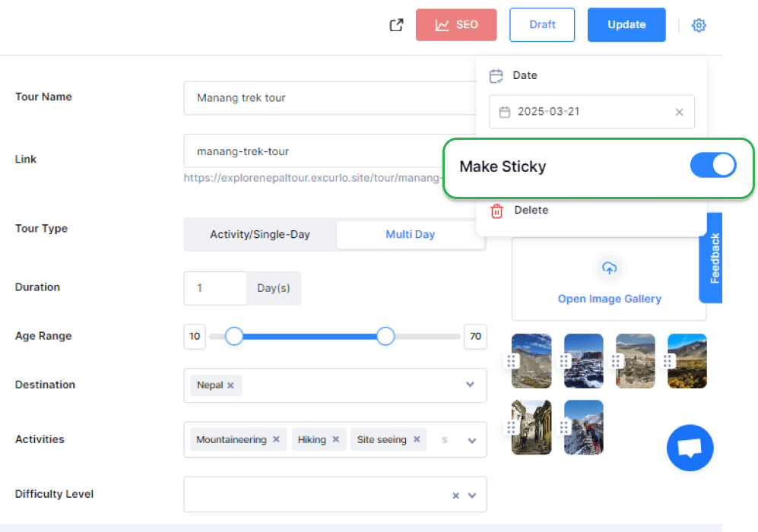This screenshot has height=532, width=758.
Task: Click the Date menu entry
Action: (x=525, y=75)
